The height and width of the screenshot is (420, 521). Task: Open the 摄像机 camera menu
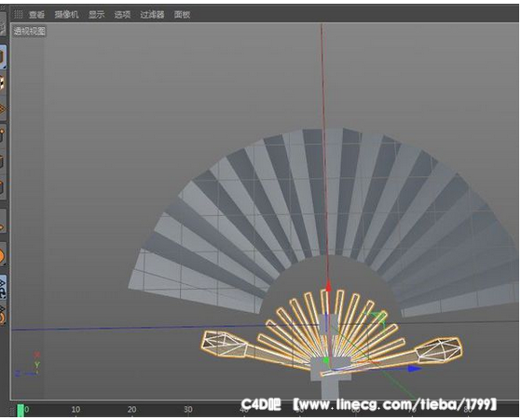click(66, 15)
